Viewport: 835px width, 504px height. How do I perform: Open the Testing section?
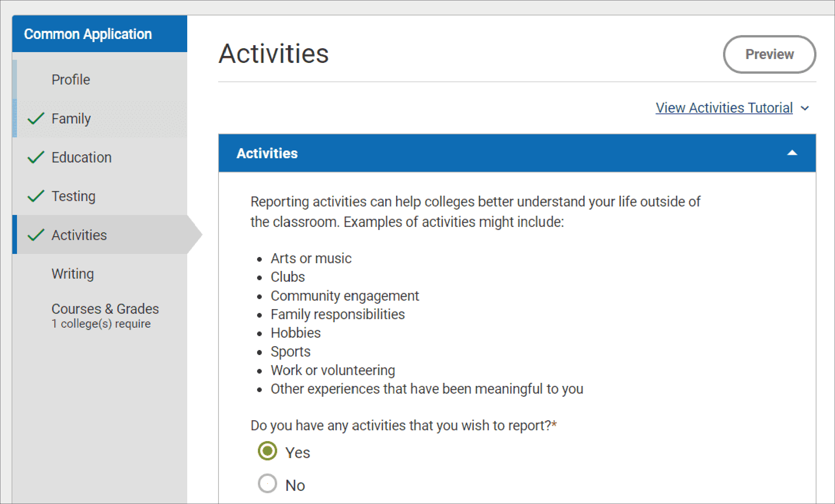coord(73,196)
